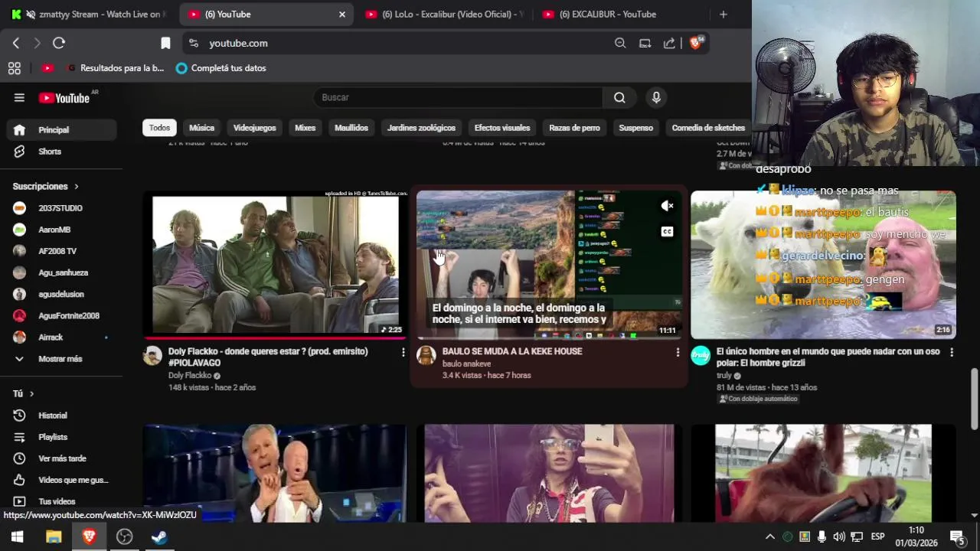Reload the current page
The width and height of the screenshot is (980, 551).
pos(59,43)
